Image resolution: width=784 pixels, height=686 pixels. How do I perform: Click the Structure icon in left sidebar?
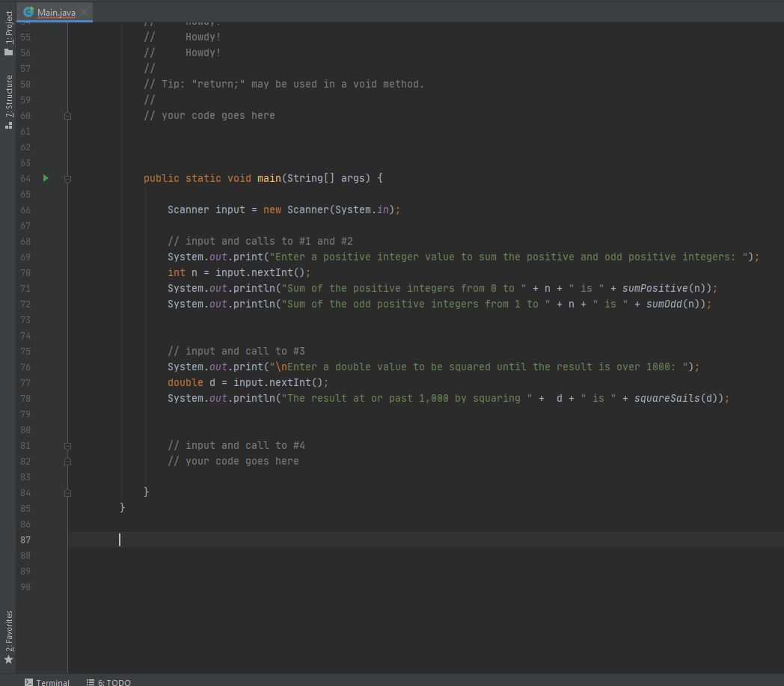(8, 125)
